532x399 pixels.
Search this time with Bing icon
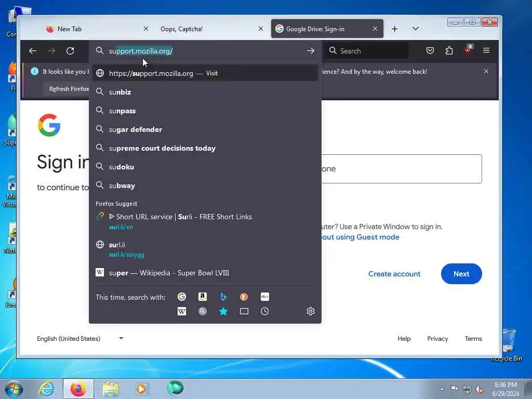223,297
